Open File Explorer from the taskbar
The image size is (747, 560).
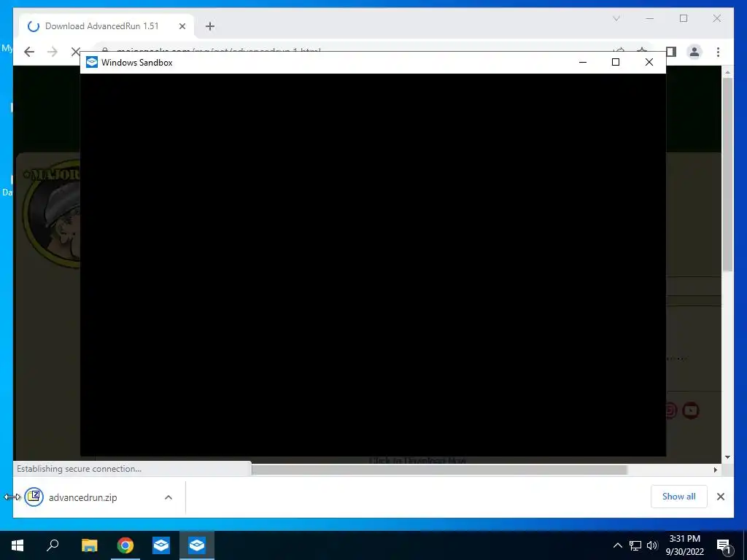pyautogui.click(x=89, y=545)
